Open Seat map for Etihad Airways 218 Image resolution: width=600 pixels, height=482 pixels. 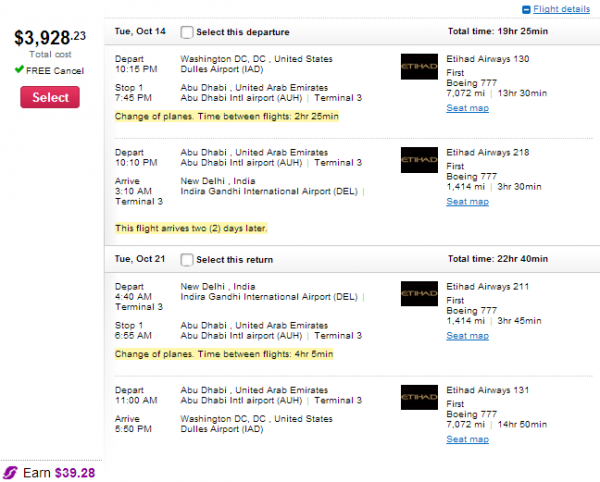pyautogui.click(x=467, y=202)
